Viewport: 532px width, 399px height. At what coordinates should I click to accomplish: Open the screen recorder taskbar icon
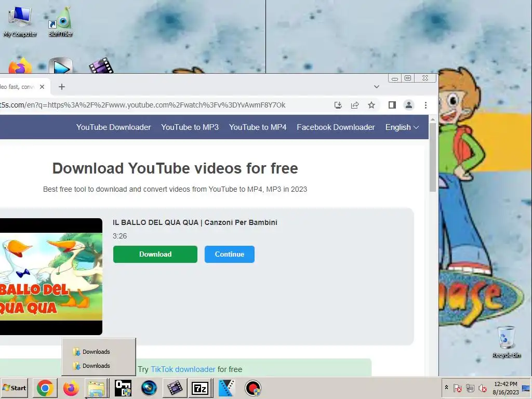[x=253, y=388]
